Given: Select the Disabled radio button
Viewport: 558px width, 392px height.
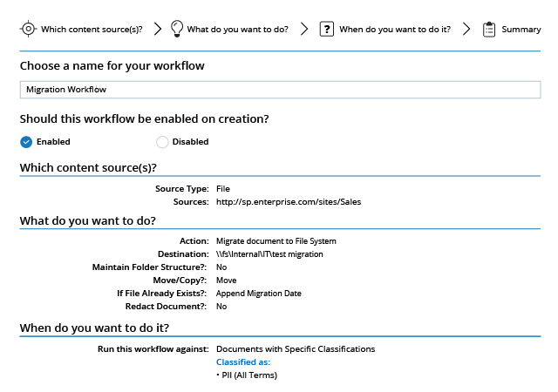Looking at the screenshot, I should [162, 142].
